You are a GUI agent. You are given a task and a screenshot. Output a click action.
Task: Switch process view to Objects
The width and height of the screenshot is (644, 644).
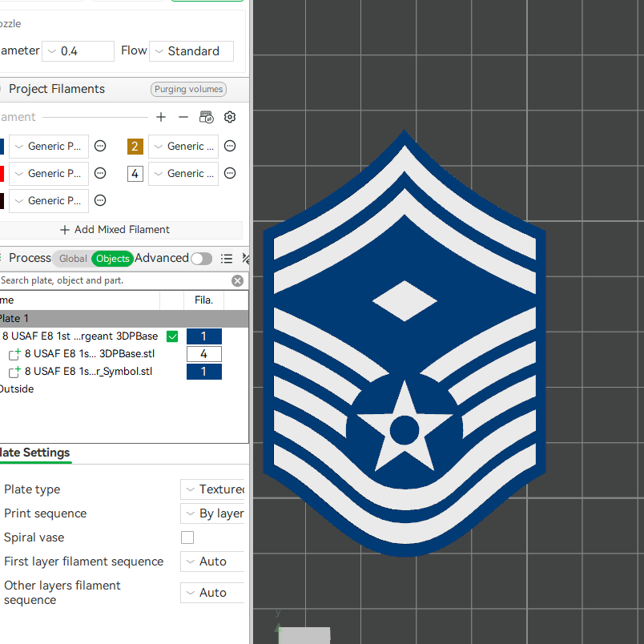click(112, 259)
